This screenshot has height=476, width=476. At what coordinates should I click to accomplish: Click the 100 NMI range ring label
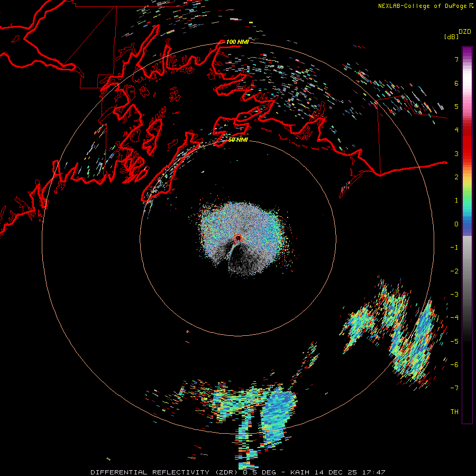point(237,42)
